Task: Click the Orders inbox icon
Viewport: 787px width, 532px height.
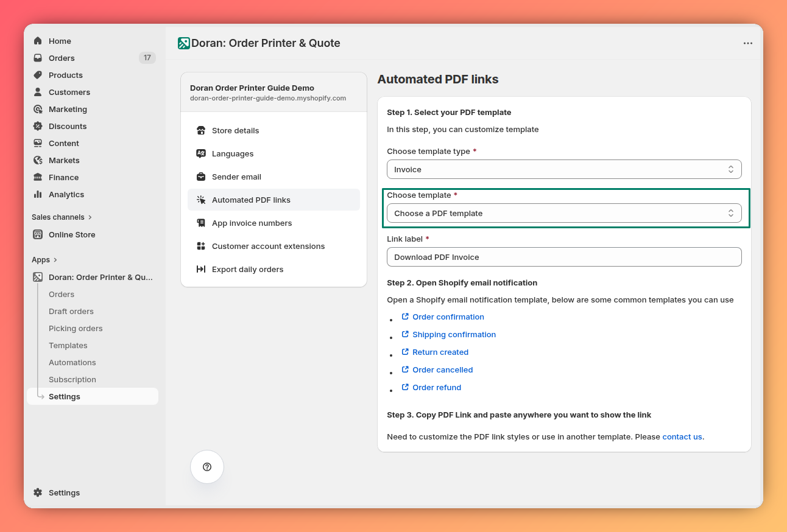Action: [38, 58]
